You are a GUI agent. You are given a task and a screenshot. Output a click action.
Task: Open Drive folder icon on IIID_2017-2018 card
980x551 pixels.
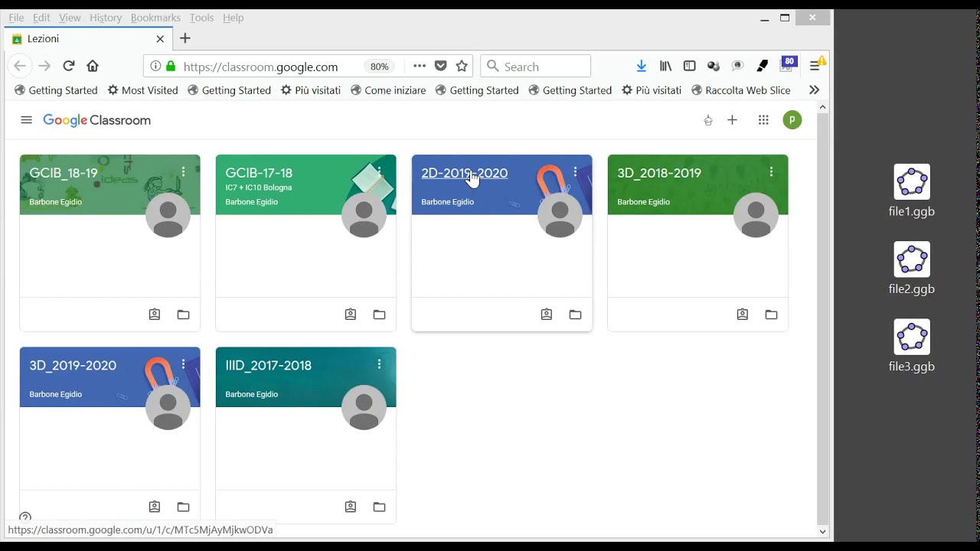click(379, 507)
